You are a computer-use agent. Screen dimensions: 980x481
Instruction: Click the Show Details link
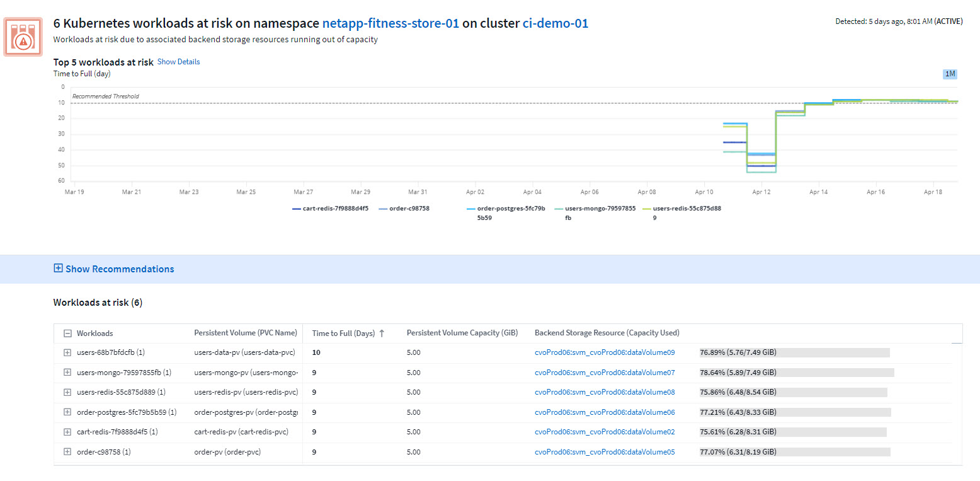pos(178,61)
